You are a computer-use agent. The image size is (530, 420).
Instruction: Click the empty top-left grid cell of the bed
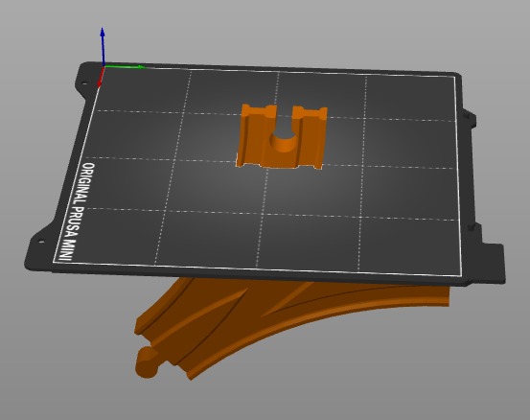point(142,89)
